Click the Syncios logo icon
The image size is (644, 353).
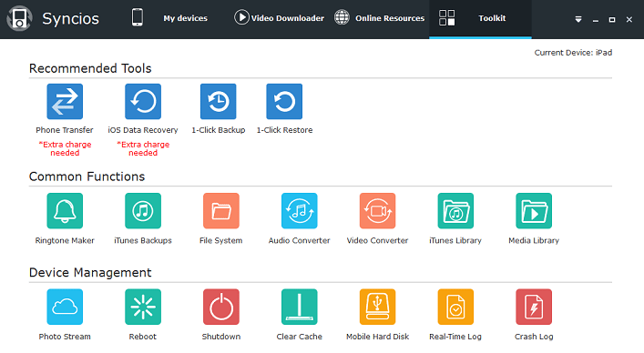(19, 18)
